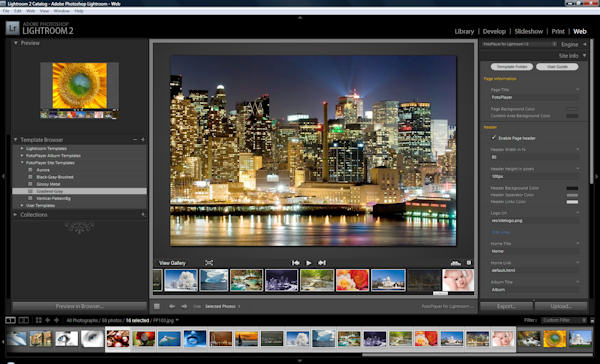The image size is (600, 364).
Task: Select the main window display icon in filmstrip bar
Action: 11,320
